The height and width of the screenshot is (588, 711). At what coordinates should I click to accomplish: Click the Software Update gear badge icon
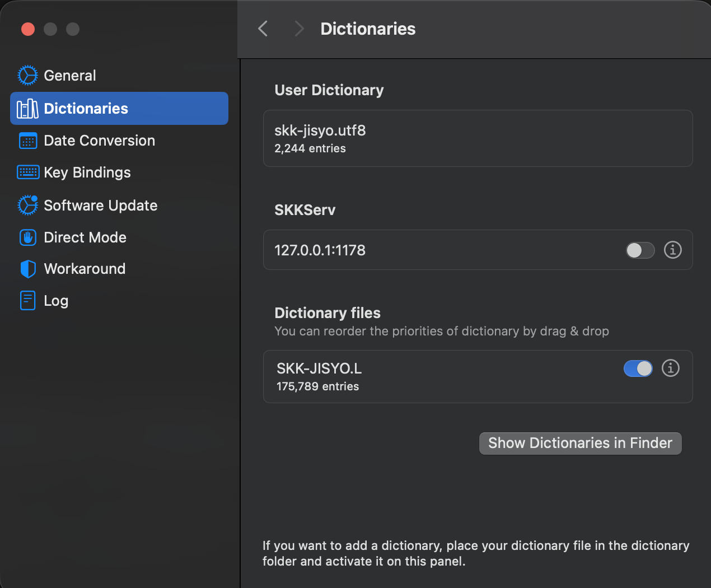point(27,205)
